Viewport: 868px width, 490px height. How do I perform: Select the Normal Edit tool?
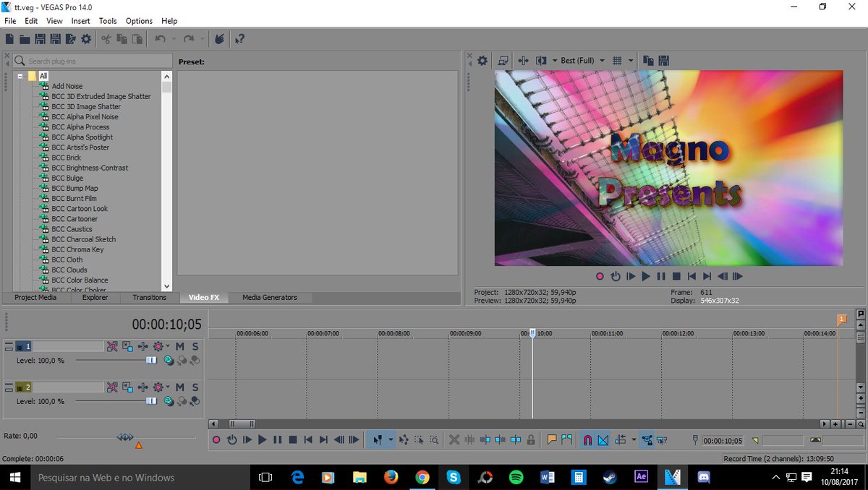[x=379, y=439]
